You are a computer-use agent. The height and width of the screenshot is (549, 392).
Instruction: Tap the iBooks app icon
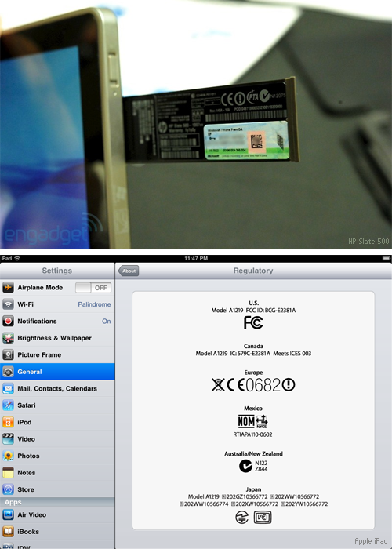[8, 532]
